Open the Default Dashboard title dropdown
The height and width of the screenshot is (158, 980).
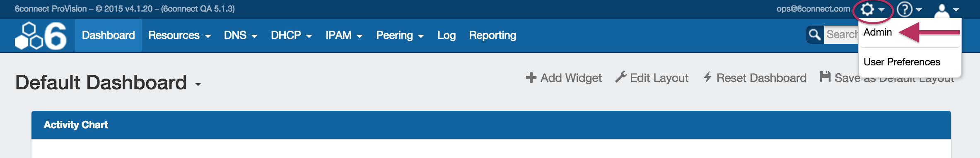pos(198,84)
